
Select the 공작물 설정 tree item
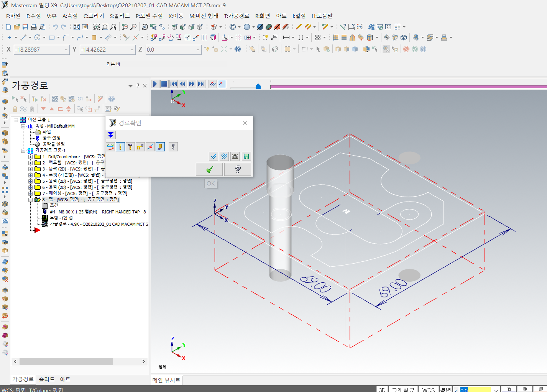53,144
